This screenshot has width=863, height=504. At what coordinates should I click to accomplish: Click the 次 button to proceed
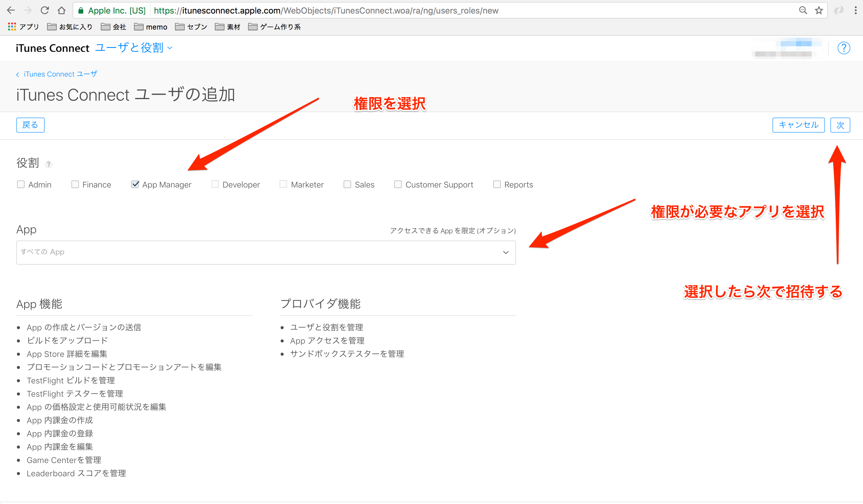840,125
